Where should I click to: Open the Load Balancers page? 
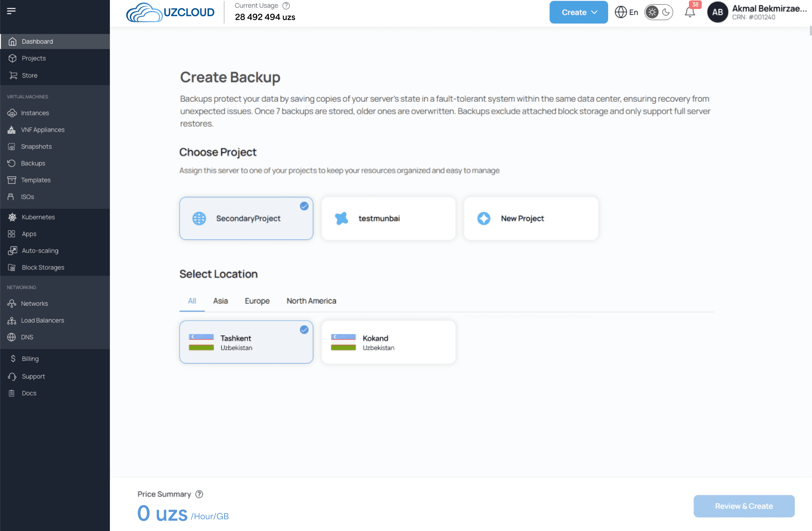coord(43,320)
